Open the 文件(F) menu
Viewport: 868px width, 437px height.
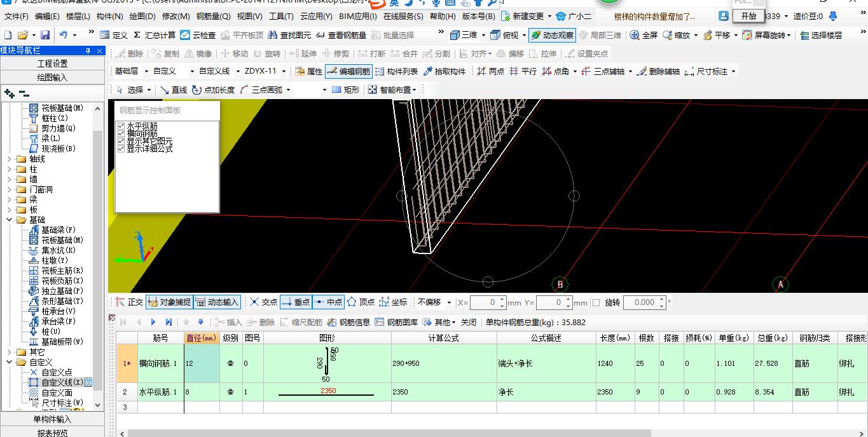click(x=17, y=16)
